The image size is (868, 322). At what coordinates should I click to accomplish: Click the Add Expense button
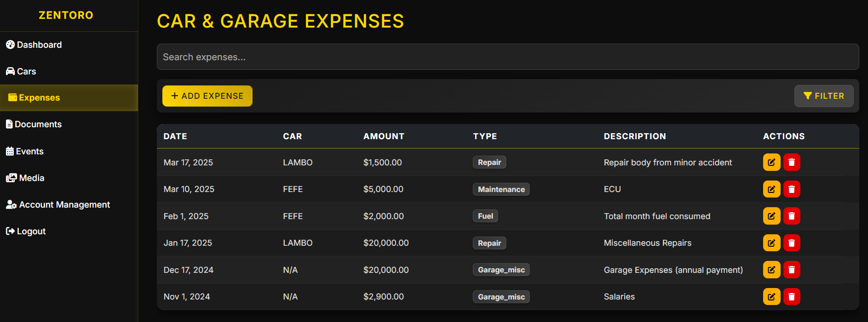pos(207,96)
